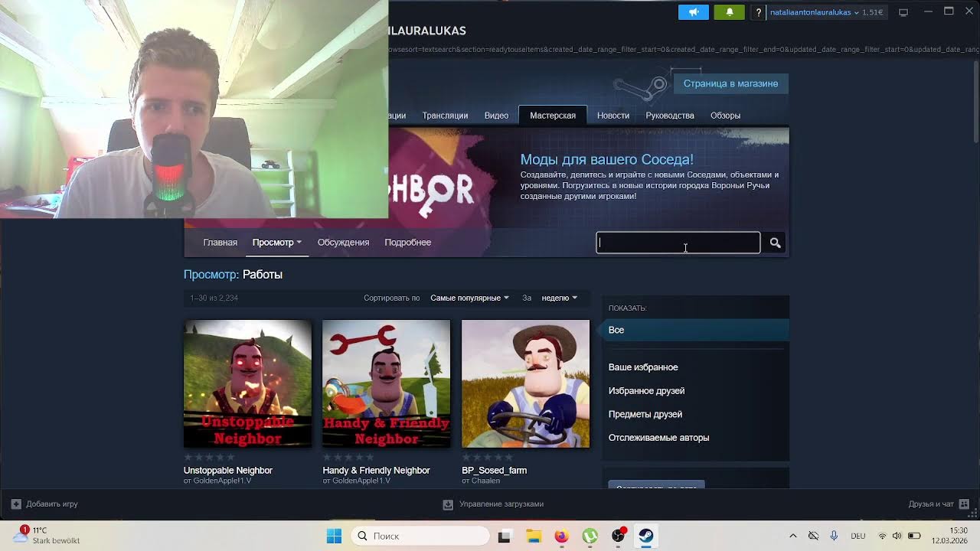The width and height of the screenshot is (980, 551).
Task: Open OBS Studio from the taskbar
Action: pos(618,536)
